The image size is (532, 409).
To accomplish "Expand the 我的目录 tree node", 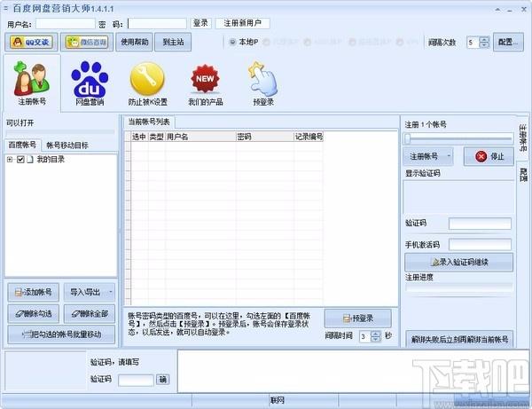I will coord(10,159).
